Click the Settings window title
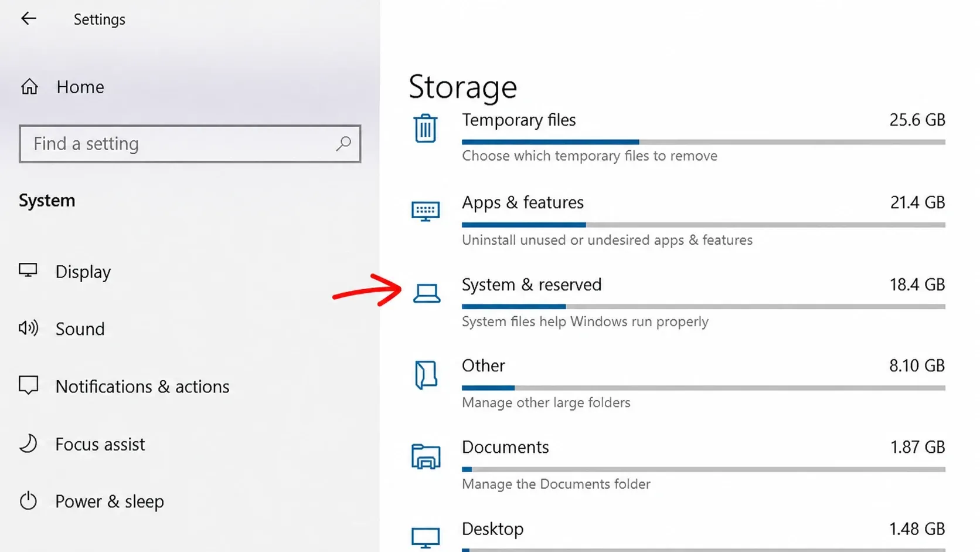The width and height of the screenshot is (980, 552). pyautogui.click(x=100, y=19)
